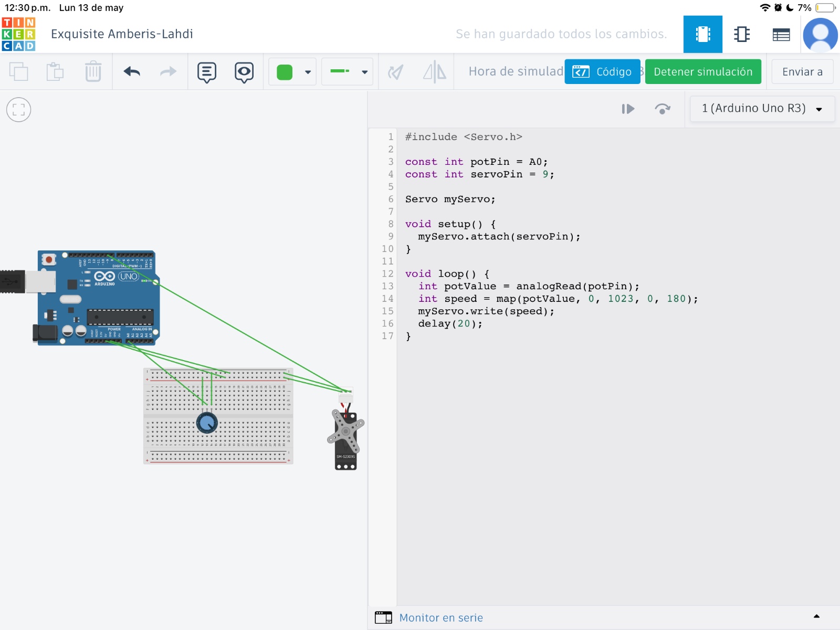The height and width of the screenshot is (630, 840).
Task: Click the undo arrow icon
Action: (132, 72)
